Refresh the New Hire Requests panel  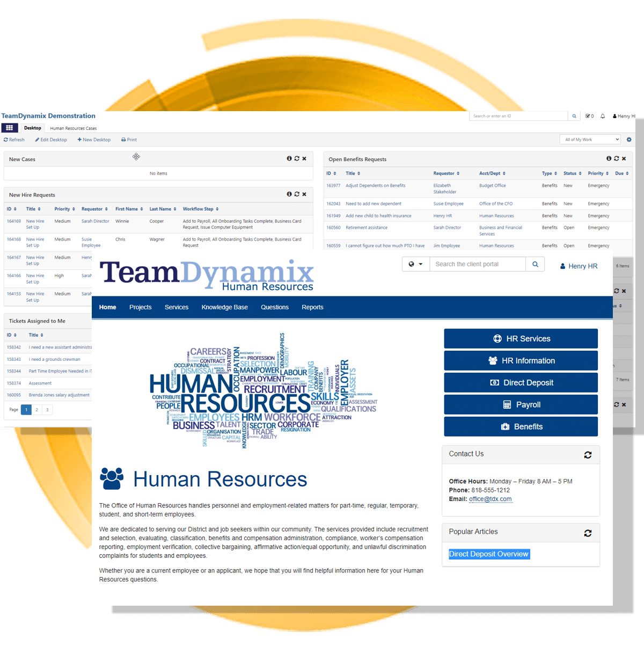pyautogui.click(x=297, y=194)
